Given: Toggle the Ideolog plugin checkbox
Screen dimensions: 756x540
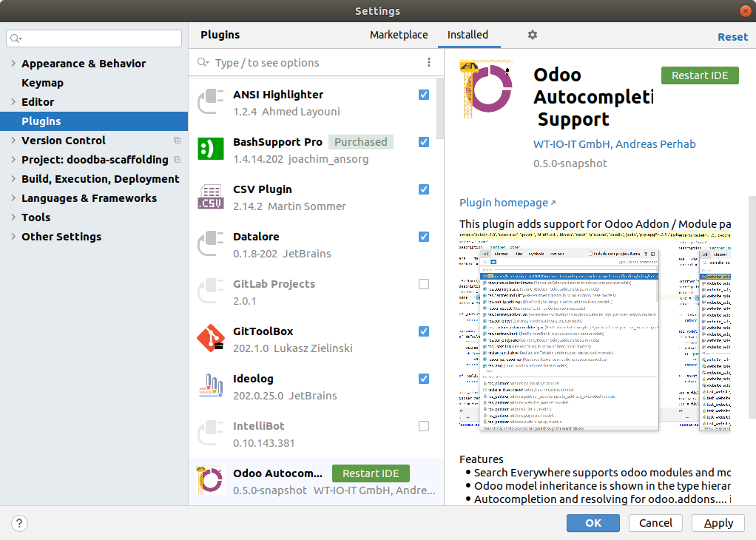Looking at the screenshot, I should point(424,379).
